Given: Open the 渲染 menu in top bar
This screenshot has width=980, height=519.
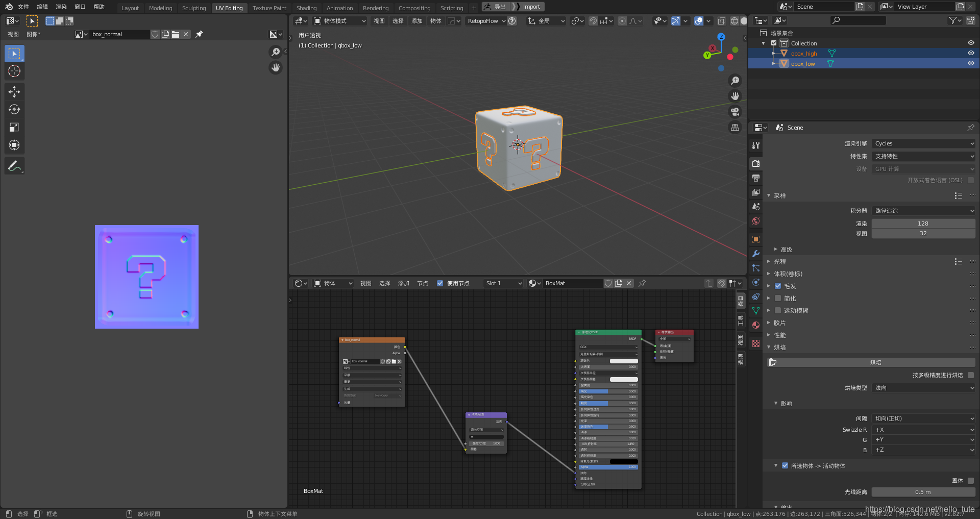Looking at the screenshot, I should pyautogui.click(x=61, y=7).
